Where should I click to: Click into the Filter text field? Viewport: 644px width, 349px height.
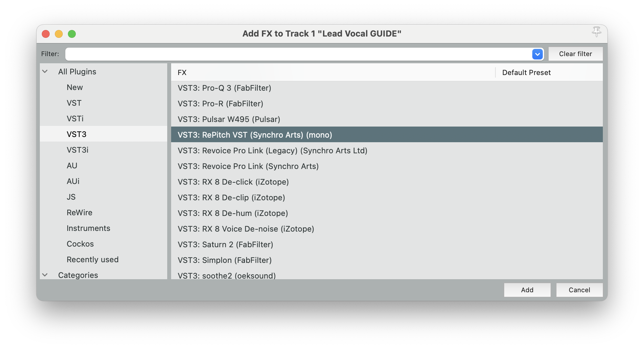298,54
